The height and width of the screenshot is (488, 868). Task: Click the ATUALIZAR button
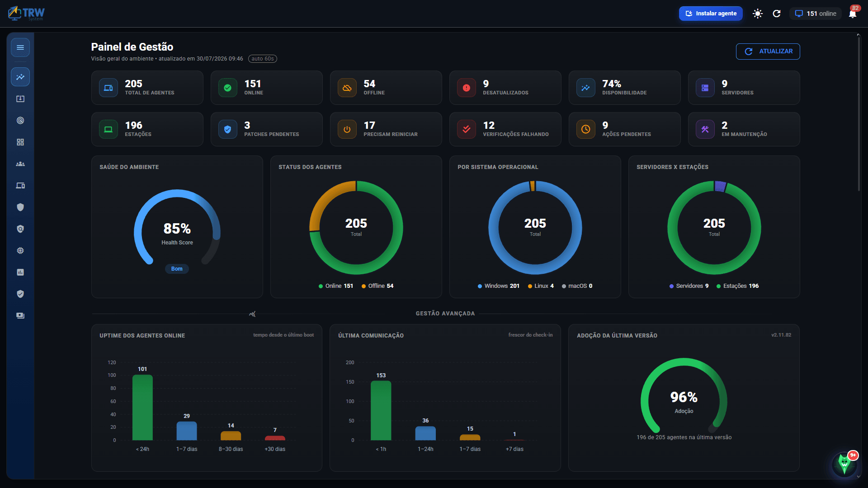pos(768,52)
